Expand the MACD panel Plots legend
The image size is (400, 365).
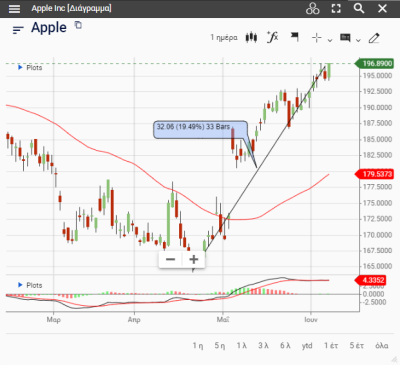pos(30,285)
